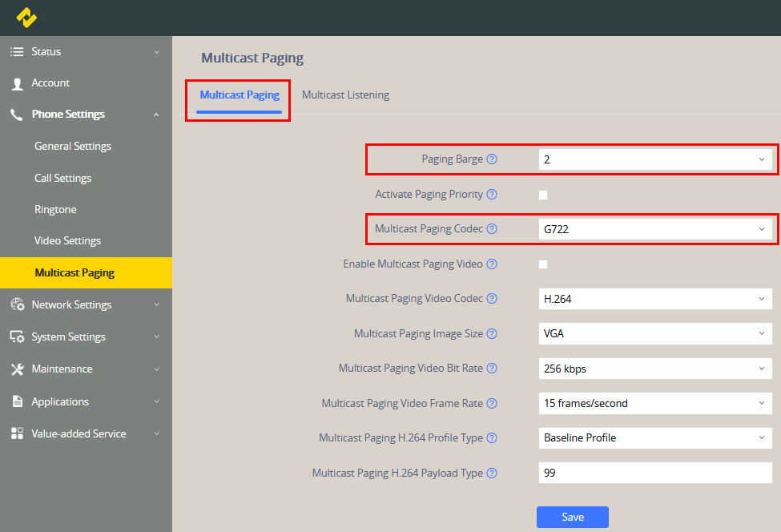Select the highlighted Multicast Paging sidebar item
The width and height of the screenshot is (781, 532).
click(86, 272)
